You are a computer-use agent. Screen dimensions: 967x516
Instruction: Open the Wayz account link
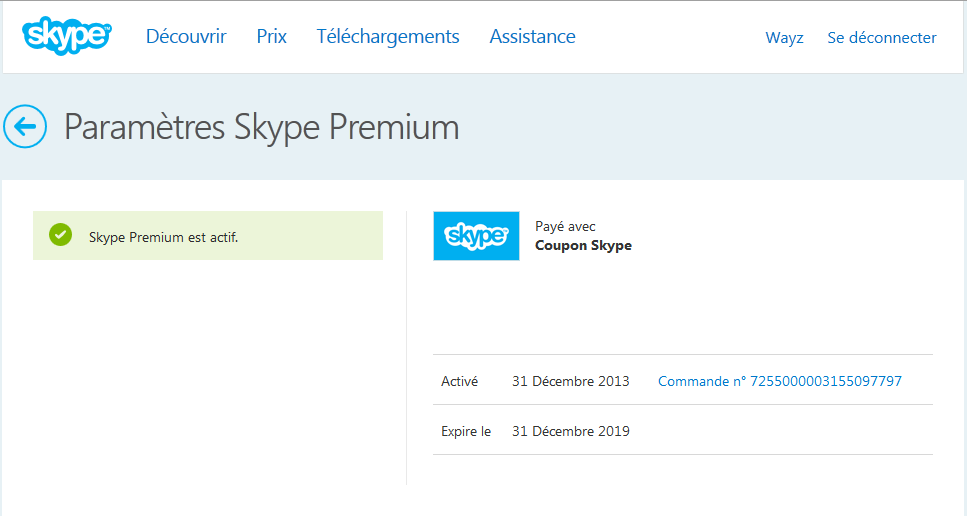pos(784,38)
